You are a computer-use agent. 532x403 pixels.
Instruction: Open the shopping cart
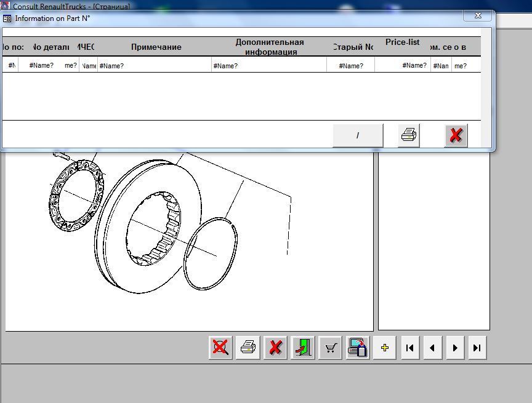tap(330, 348)
